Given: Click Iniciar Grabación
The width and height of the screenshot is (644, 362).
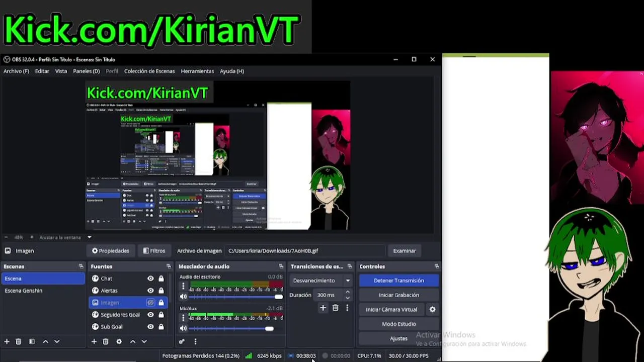Looking at the screenshot, I should (398, 295).
